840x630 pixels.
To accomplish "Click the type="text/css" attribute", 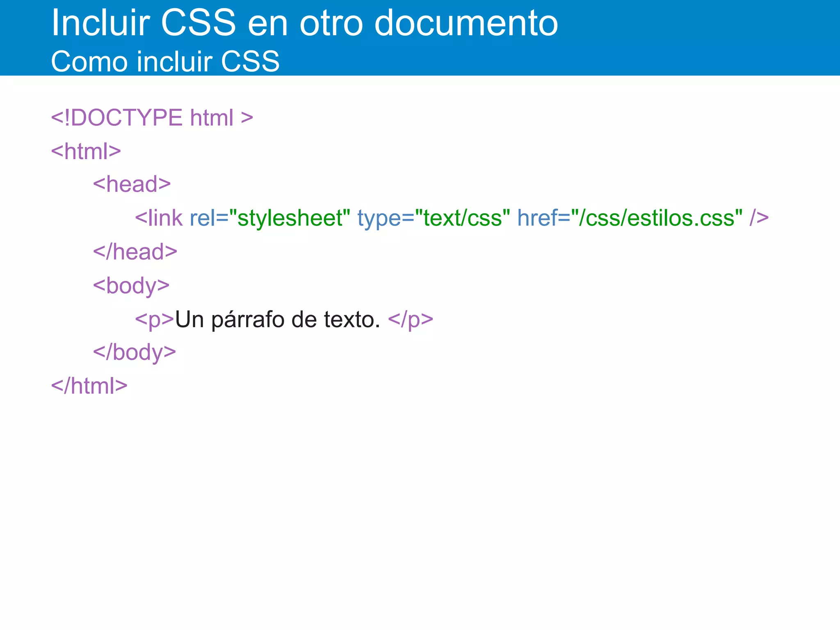I will point(434,218).
